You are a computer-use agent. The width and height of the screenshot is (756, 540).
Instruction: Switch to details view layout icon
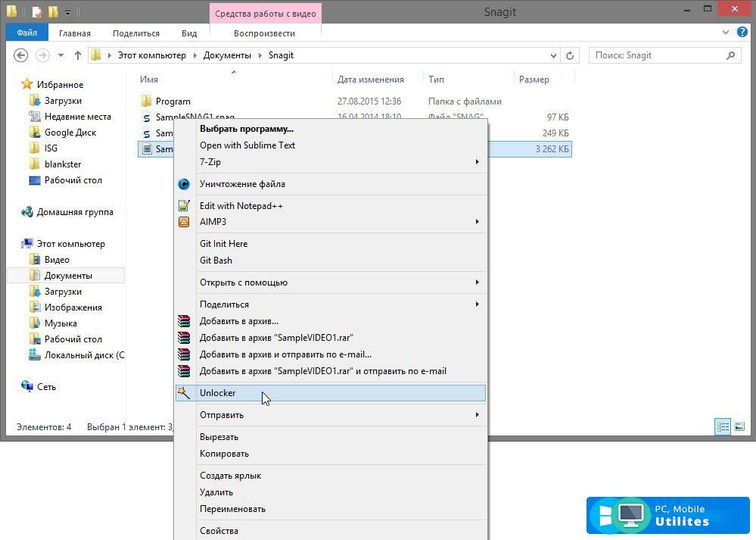tap(723, 426)
